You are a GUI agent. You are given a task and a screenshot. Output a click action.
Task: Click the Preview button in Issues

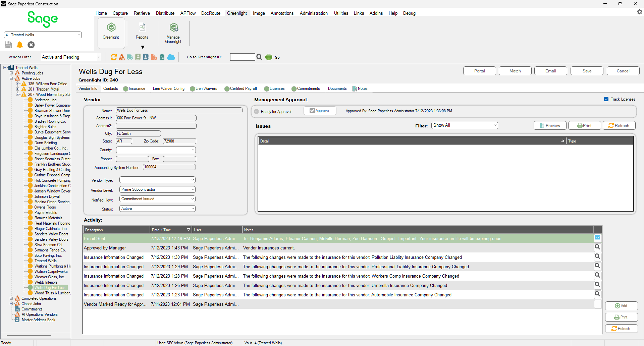[x=550, y=125]
